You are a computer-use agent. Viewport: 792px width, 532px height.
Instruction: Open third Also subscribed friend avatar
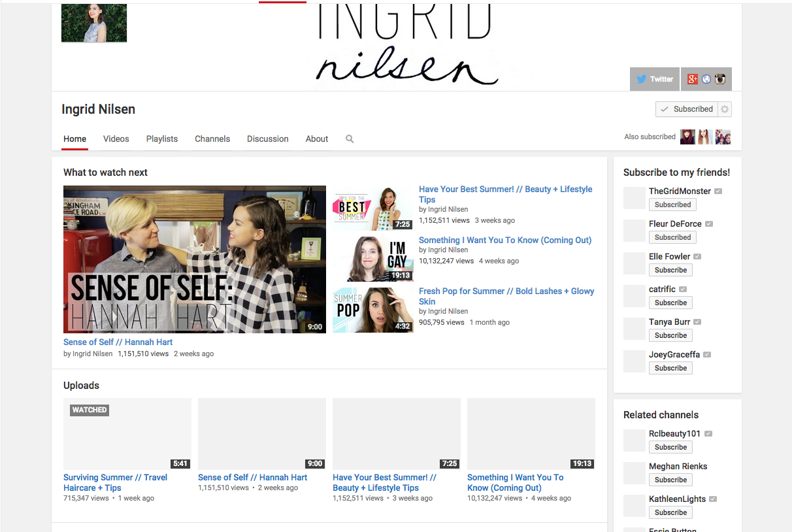(x=723, y=137)
